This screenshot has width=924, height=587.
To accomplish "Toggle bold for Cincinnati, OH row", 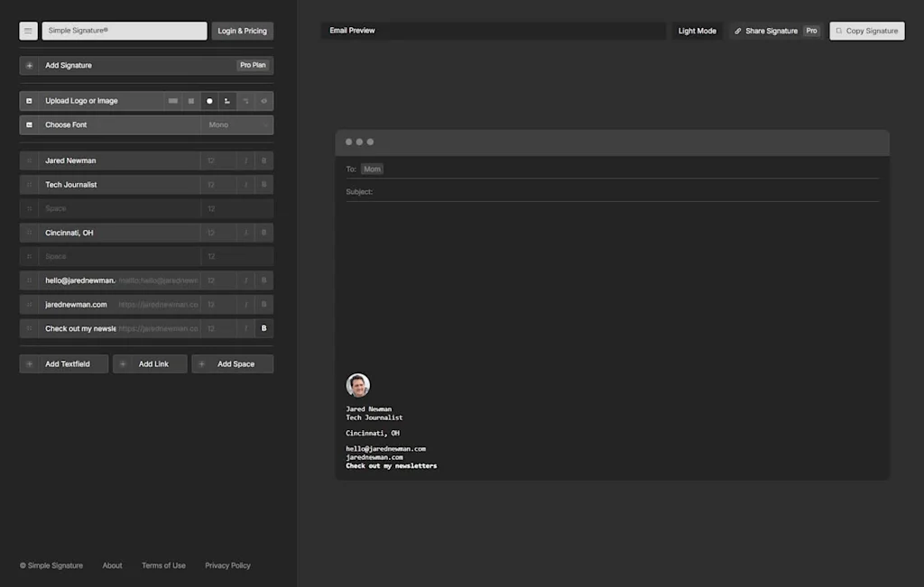I will [263, 233].
